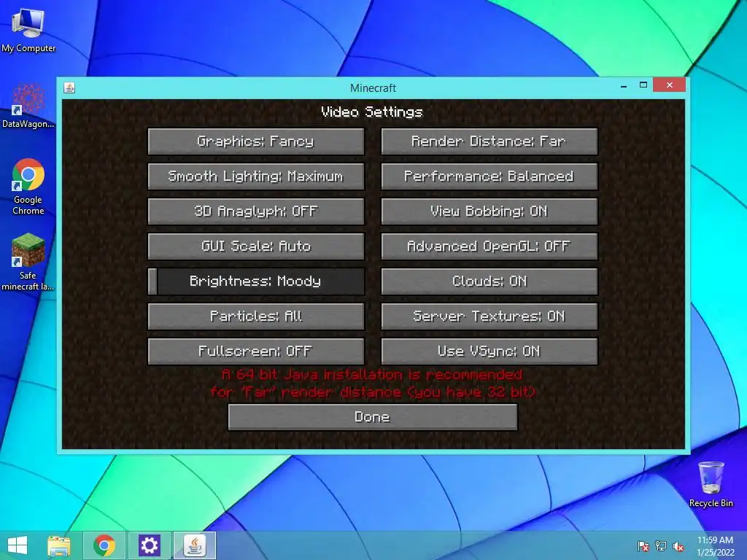Click the Brightness: Moody slider
747x560 pixels.
pyautogui.click(x=256, y=281)
